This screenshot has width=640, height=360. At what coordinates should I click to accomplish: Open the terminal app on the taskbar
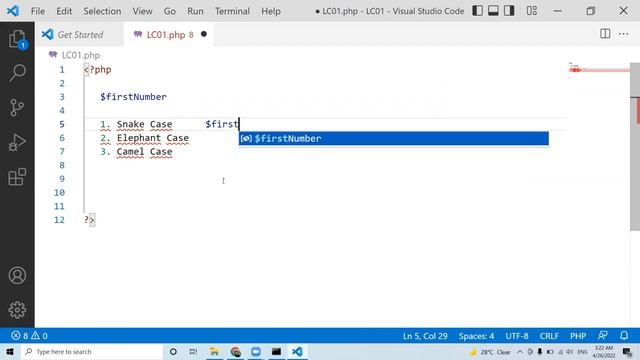click(x=276, y=351)
